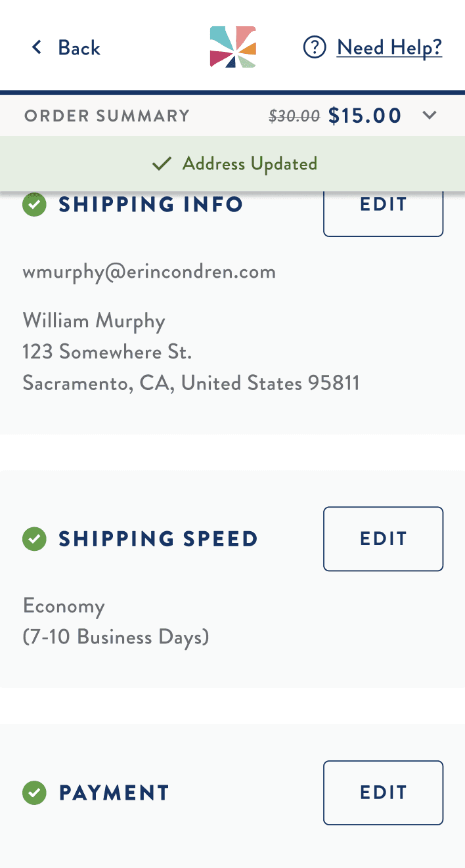Expand the order summary chevron
Image resolution: width=465 pixels, height=868 pixels.
430,116
